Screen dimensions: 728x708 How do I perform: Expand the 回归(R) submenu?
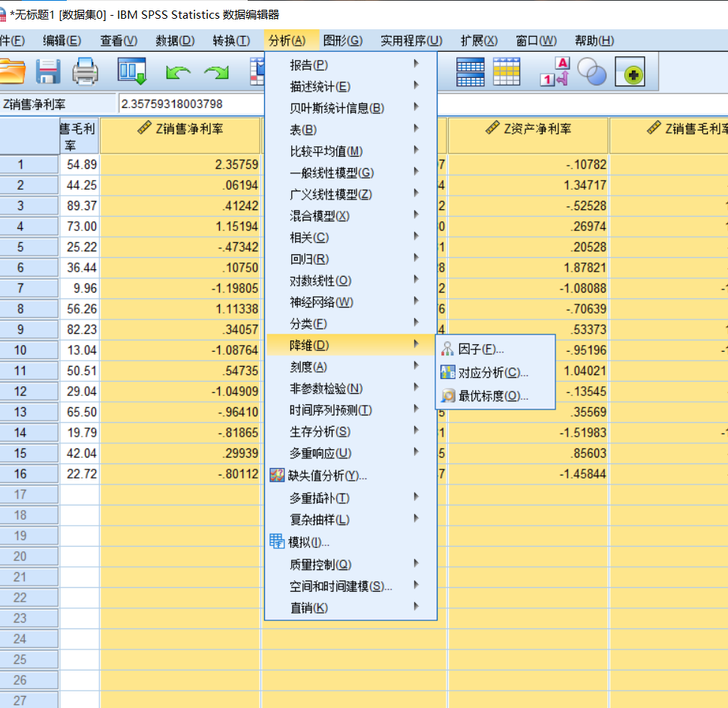[x=350, y=259]
